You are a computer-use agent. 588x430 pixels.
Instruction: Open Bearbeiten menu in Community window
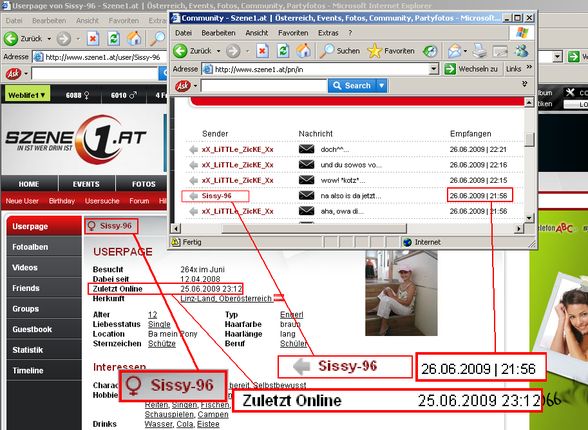pyautogui.click(x=218, y=33)
